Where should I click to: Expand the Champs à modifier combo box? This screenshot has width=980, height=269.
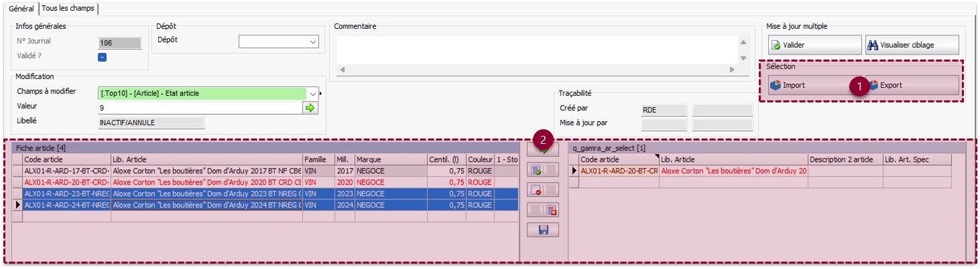[312, 93]
